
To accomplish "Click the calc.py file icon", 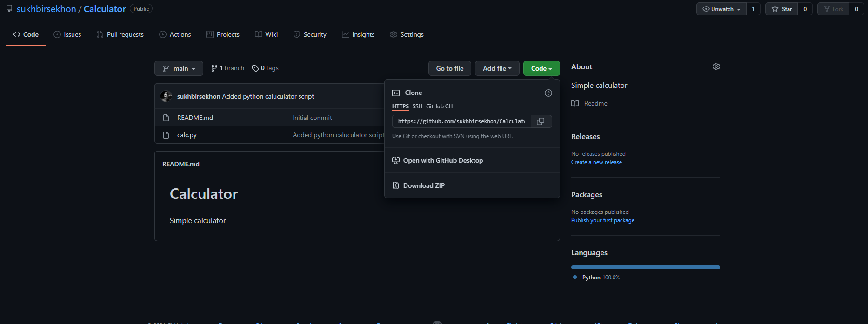I will point(166,135).
